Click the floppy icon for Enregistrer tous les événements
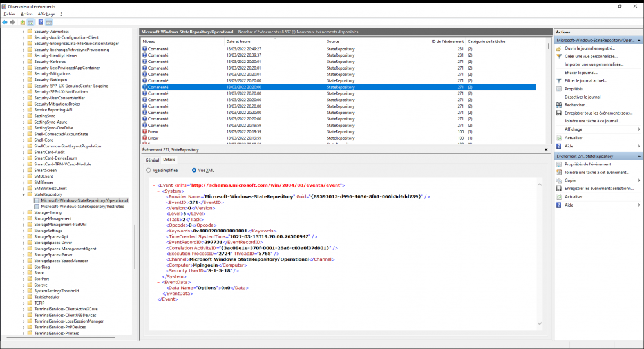Image resolution: width=644 pixels, height=349 pixels. point(559,113)
